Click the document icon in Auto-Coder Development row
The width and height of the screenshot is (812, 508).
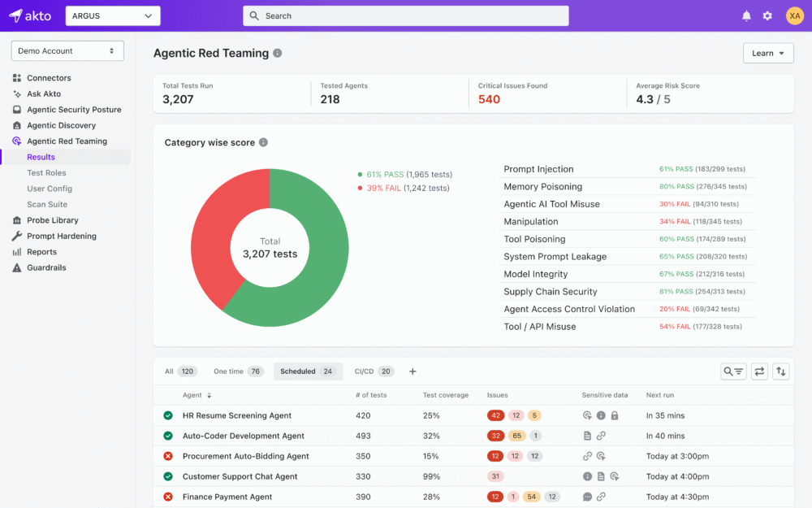587,436
